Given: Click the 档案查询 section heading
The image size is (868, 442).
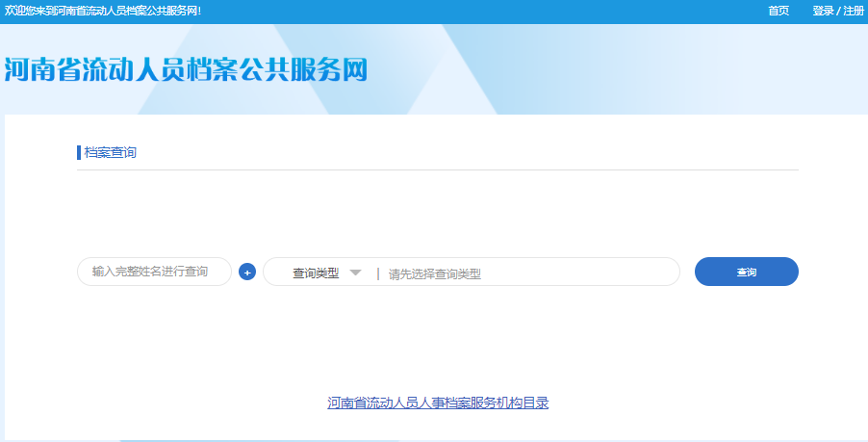Looking at the screenshot, I should tap(111, 152).
